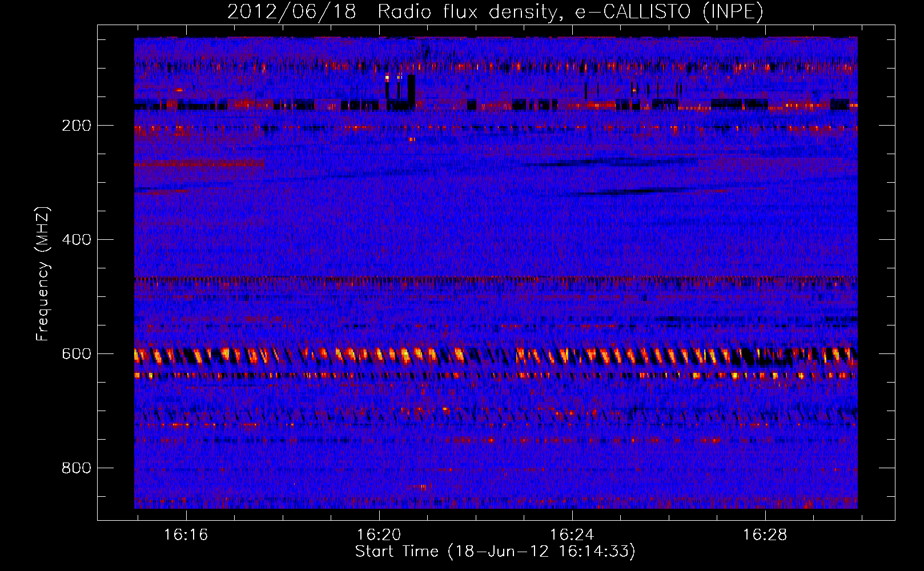This screenshot has height=571, width=924.
Task: Click the plot title '2012/06/18 Radio flux density'
Action: point(495,12)
